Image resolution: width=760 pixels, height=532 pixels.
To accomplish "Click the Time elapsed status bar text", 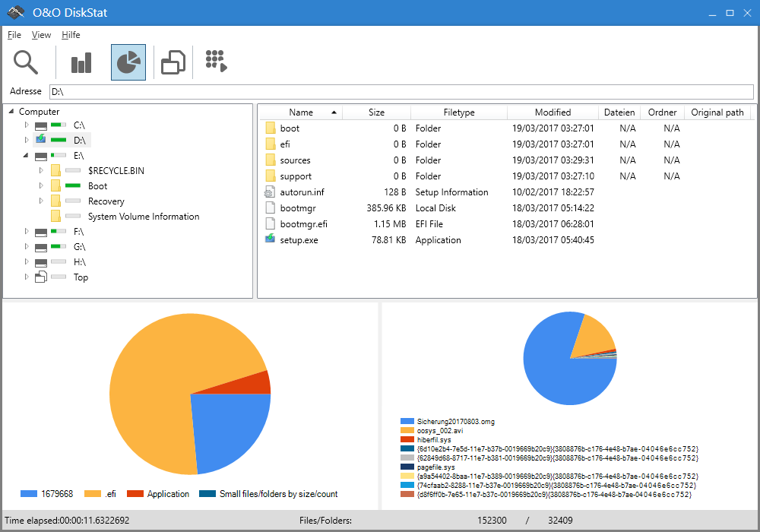I will [x=67, y=521].
